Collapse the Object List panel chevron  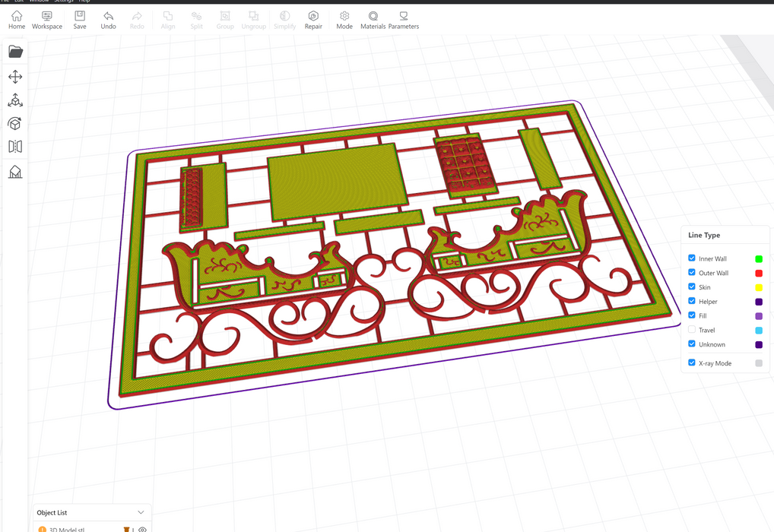point(141,513)
